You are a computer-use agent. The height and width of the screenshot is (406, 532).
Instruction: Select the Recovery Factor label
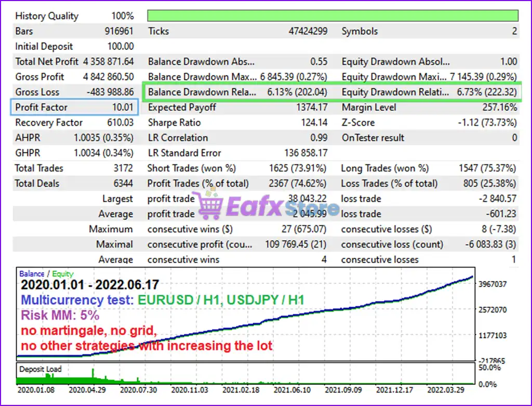(49, 123)
